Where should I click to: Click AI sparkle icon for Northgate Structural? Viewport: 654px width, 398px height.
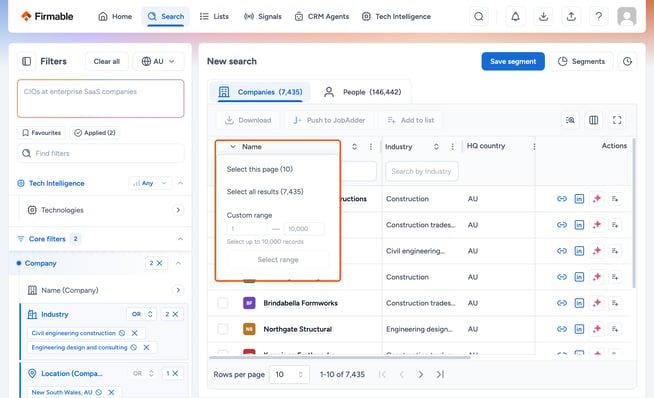click(x=597, y=329)
